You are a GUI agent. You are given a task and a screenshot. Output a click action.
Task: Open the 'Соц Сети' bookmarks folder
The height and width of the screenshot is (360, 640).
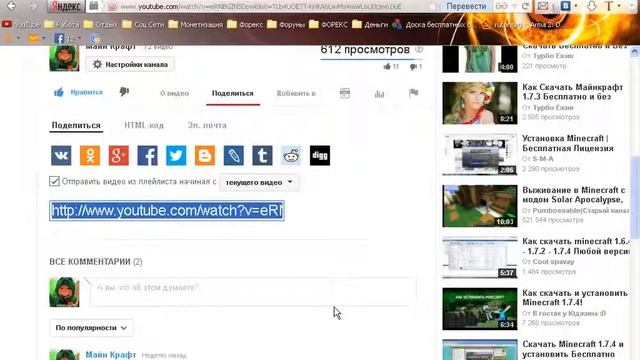pyautogui.click(x=143, y=24)
